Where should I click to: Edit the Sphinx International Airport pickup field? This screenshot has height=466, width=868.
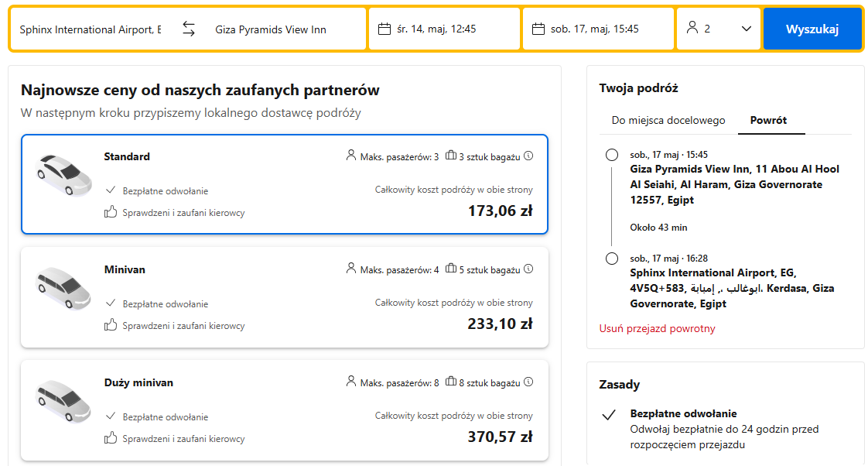[x=91, y=29]
